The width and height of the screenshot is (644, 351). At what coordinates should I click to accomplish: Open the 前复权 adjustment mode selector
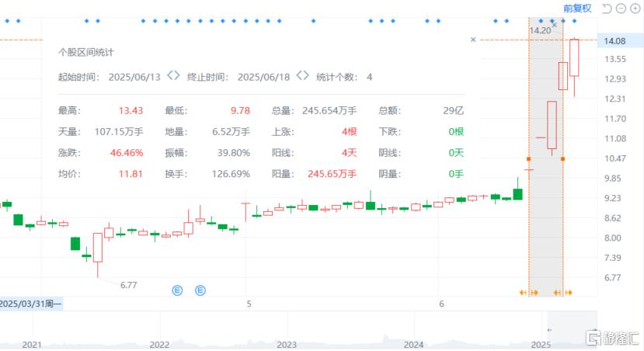pos(577,9)
